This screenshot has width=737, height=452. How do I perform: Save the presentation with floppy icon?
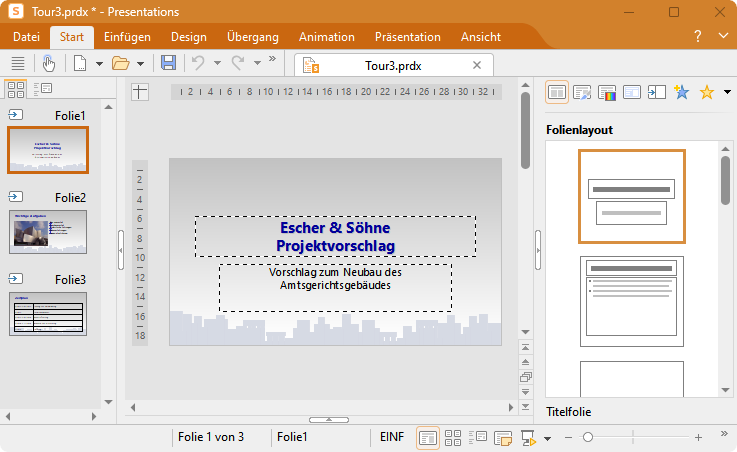point(168,62)
